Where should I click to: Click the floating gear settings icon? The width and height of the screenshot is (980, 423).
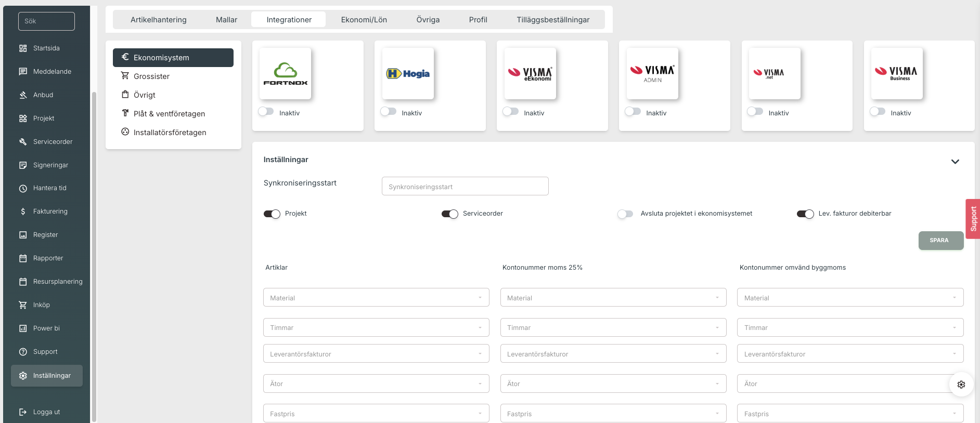[x=961, y=385]
